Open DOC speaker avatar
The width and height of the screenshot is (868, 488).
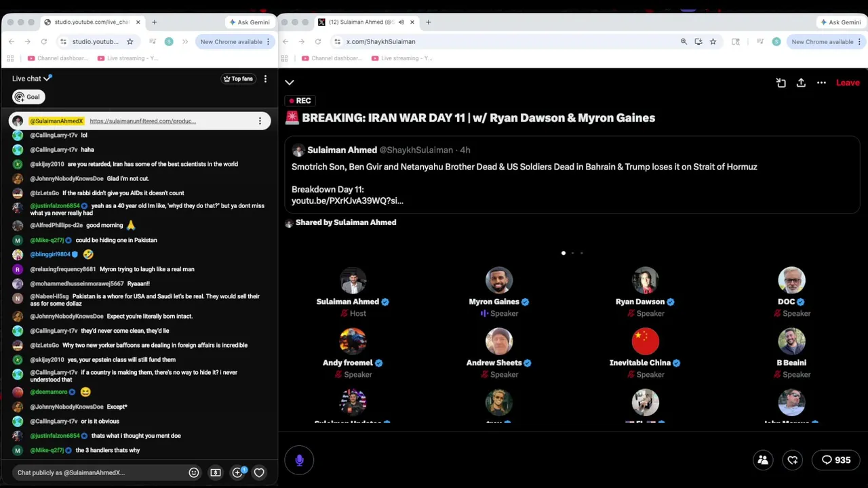tap(791, 281)
